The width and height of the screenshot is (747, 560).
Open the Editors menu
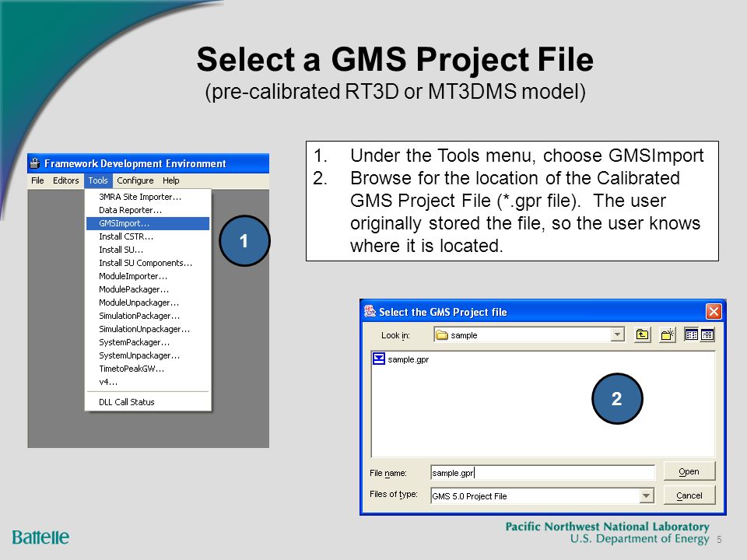(65, 180)
